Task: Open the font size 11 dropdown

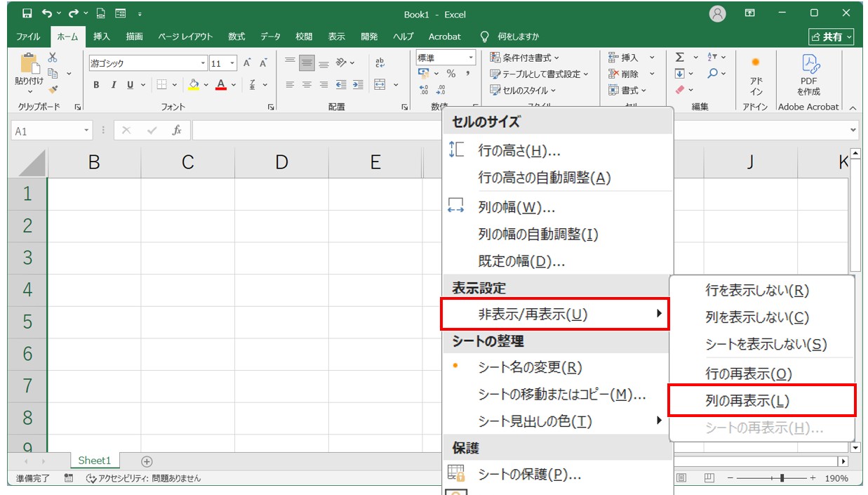Action: (233, 63)
